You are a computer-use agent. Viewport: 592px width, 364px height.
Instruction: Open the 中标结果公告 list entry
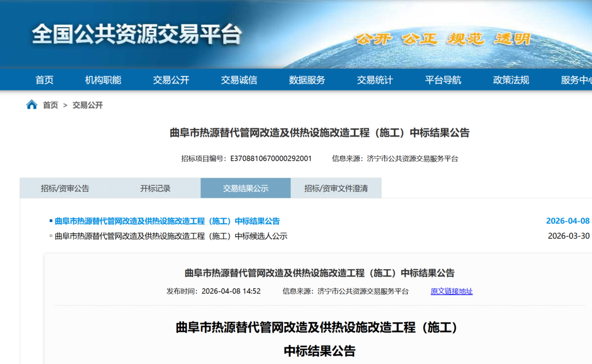[167, 221]
